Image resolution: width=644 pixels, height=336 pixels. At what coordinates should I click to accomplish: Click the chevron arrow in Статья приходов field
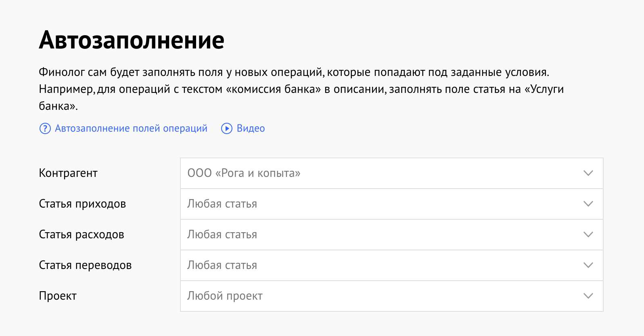click(588, 204)
